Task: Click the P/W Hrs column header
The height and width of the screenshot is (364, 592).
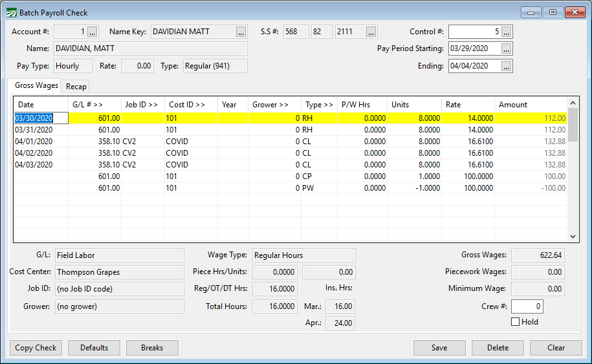Action: 362,105
